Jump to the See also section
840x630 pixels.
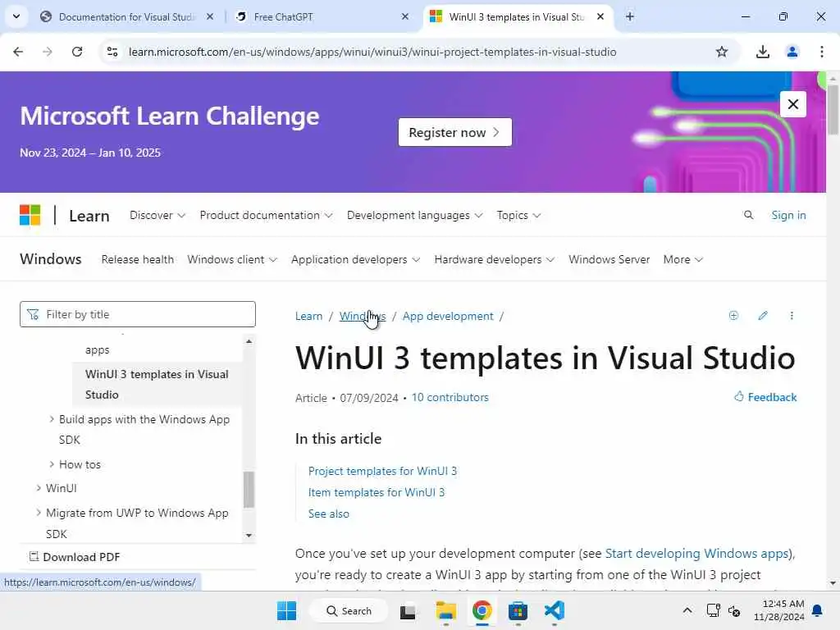pyautogui.click(x=328, y=514)
